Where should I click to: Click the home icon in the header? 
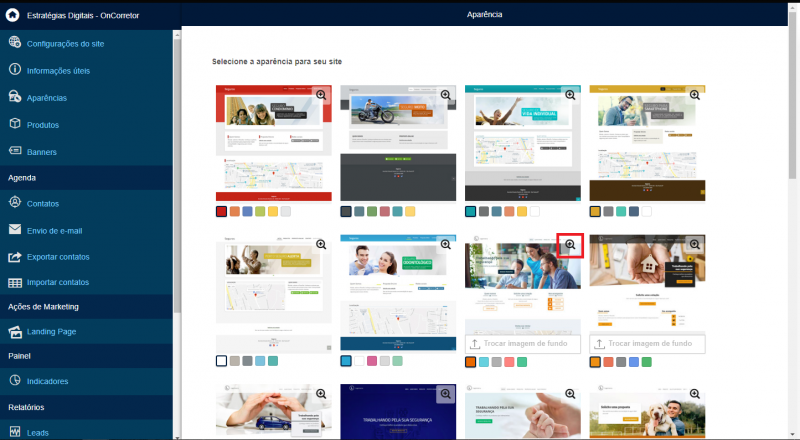pyautogui.click(x=12, y=15)
